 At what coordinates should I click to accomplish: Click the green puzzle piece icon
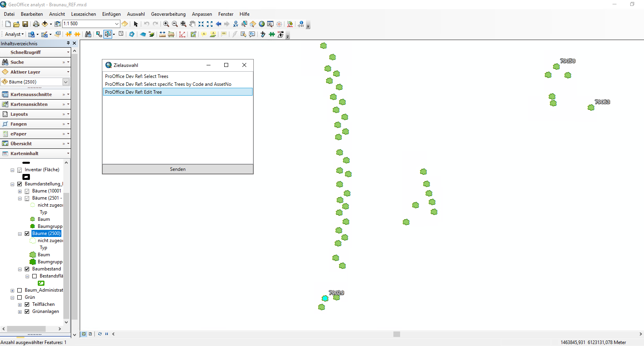pyautogui.click(x=272, y=34)
